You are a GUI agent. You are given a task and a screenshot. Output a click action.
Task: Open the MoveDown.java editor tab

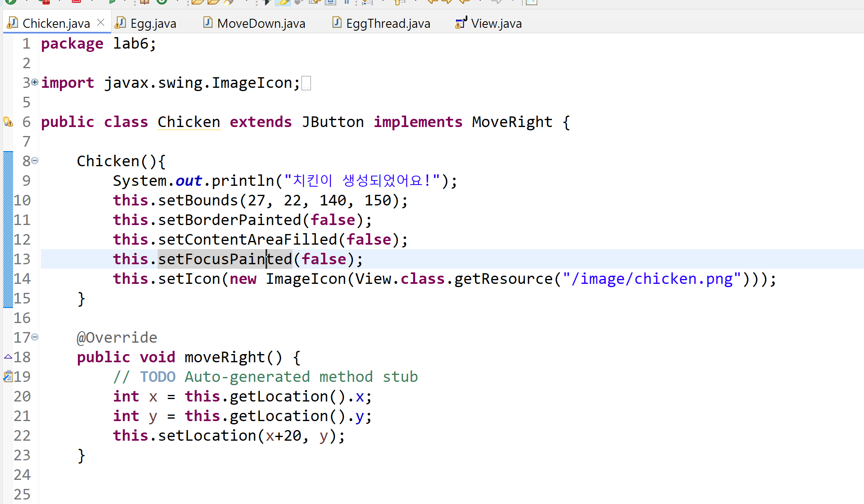tap(261, 24)
